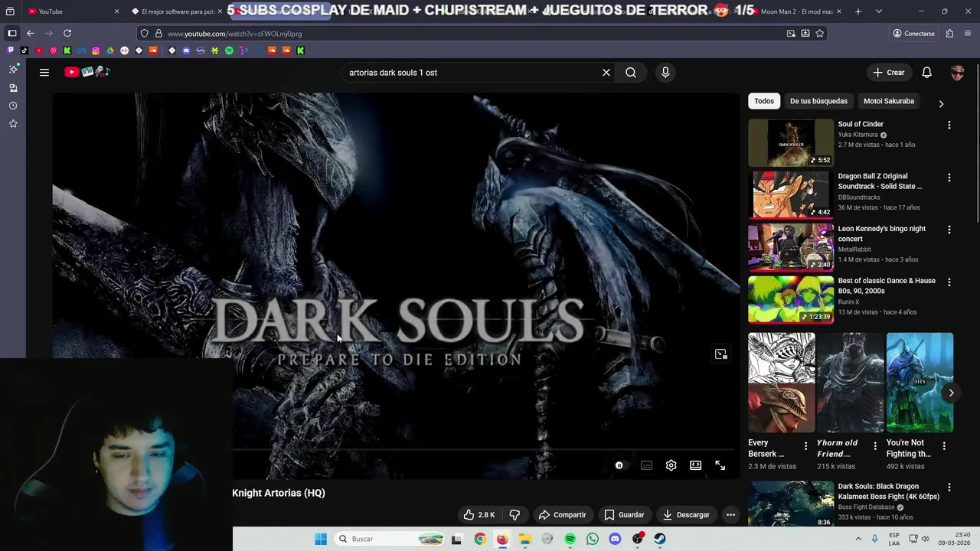980x551 pixels.
Task: Clear the search box with the X
Action: coord(606,72)
